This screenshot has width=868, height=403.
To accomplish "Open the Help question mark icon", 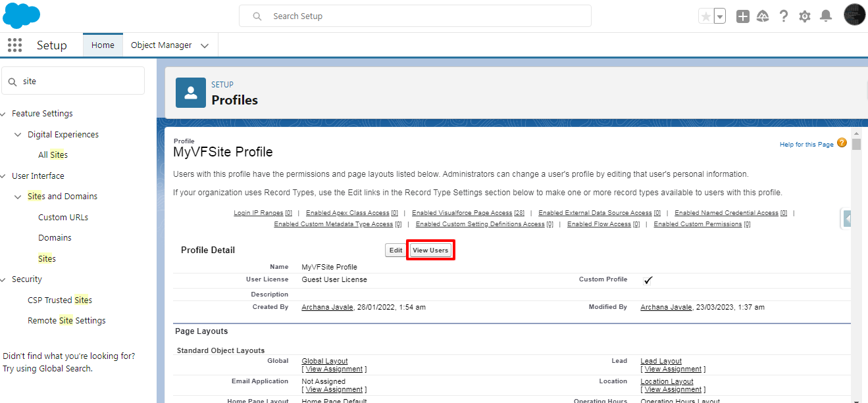I will coord(783,16).
